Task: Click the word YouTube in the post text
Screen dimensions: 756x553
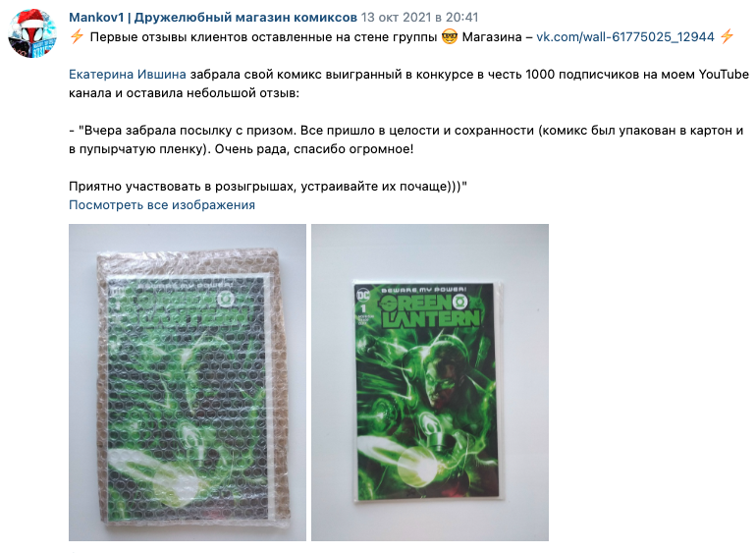Action: pos(724,75)
